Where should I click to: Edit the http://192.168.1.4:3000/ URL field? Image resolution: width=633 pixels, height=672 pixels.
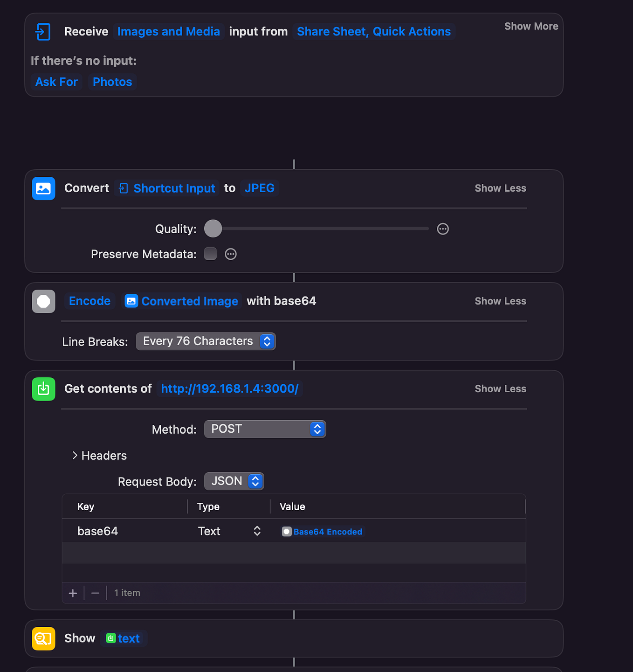230,389
